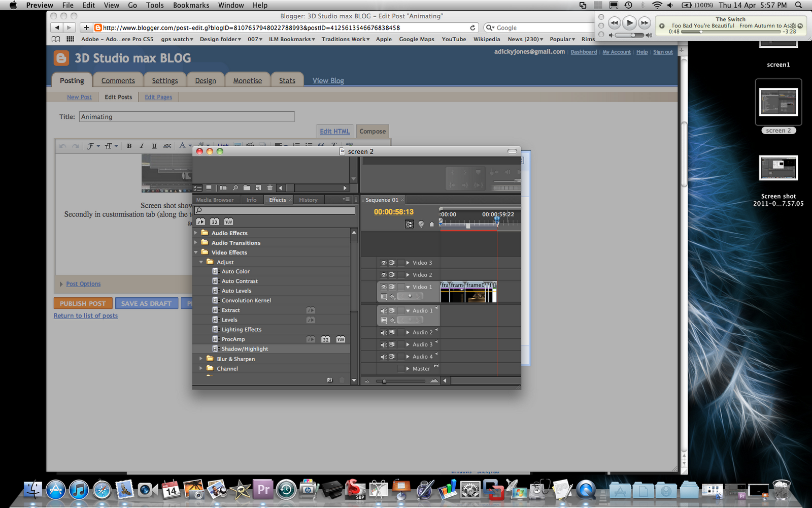The width and height of the screenshot is (812, 508).
Task: Open the Trash in the Dock
Action: click(x=782, y=489)
